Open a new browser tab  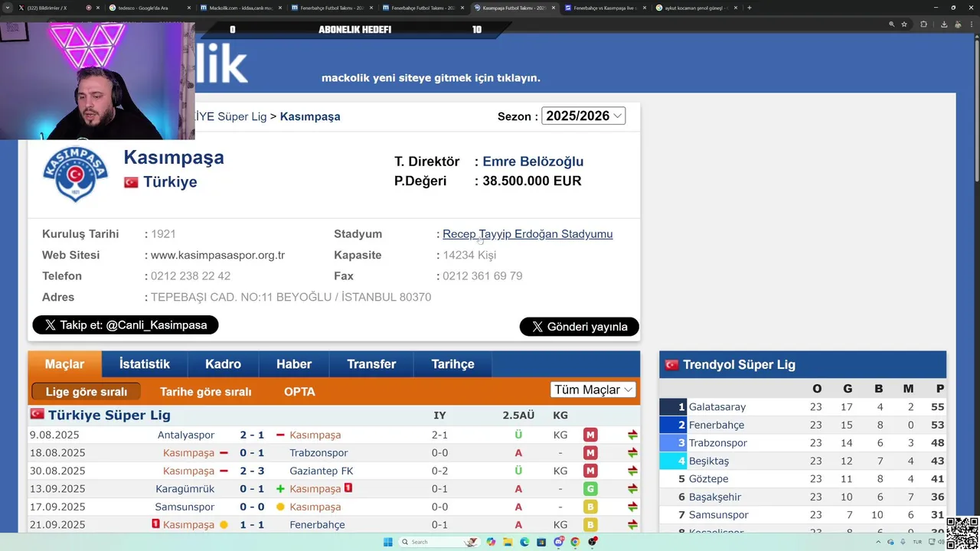[749, 8]
